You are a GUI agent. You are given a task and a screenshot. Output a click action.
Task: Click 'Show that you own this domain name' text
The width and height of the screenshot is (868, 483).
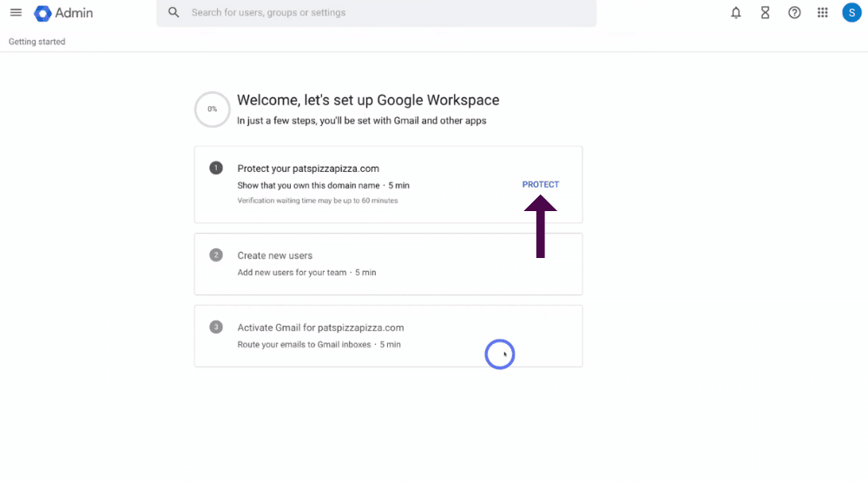click(x=308, y=186)
